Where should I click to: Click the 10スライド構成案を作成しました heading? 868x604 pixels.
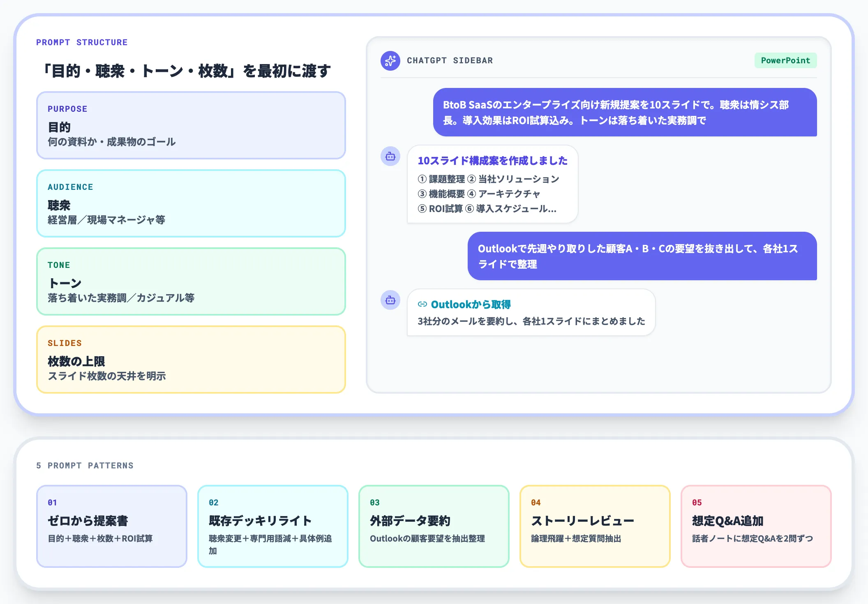pyautogui.click(x=492, y=161)
